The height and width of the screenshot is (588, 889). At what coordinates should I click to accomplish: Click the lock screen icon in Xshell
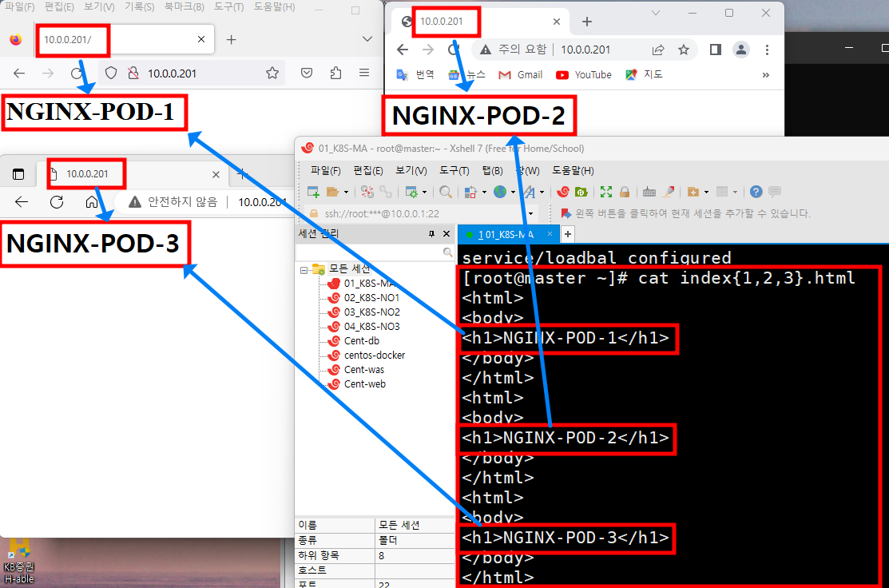pyautogui.click(x=625, y=193)
